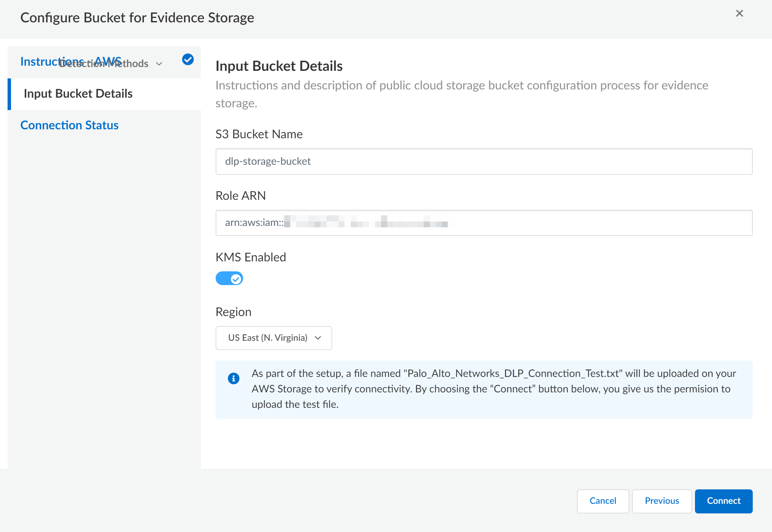Toggle the KMS Enabled switch
The height and width of the screenshot is (532, 772).
[229, 279]
